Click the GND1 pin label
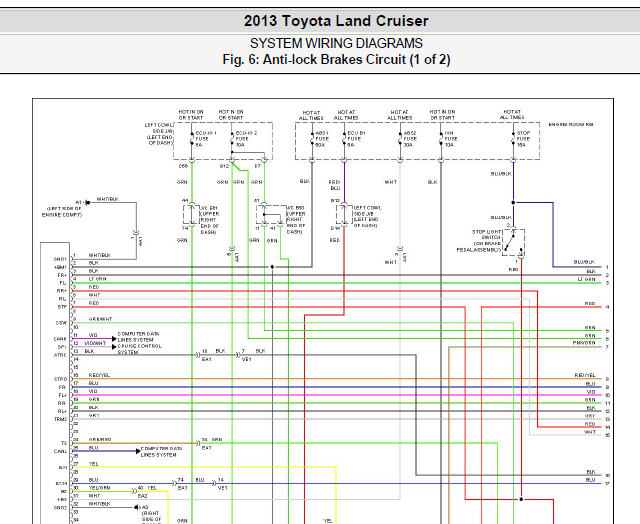Image resolution: width=640 pixels, height=524 pixels. (60, 259)
